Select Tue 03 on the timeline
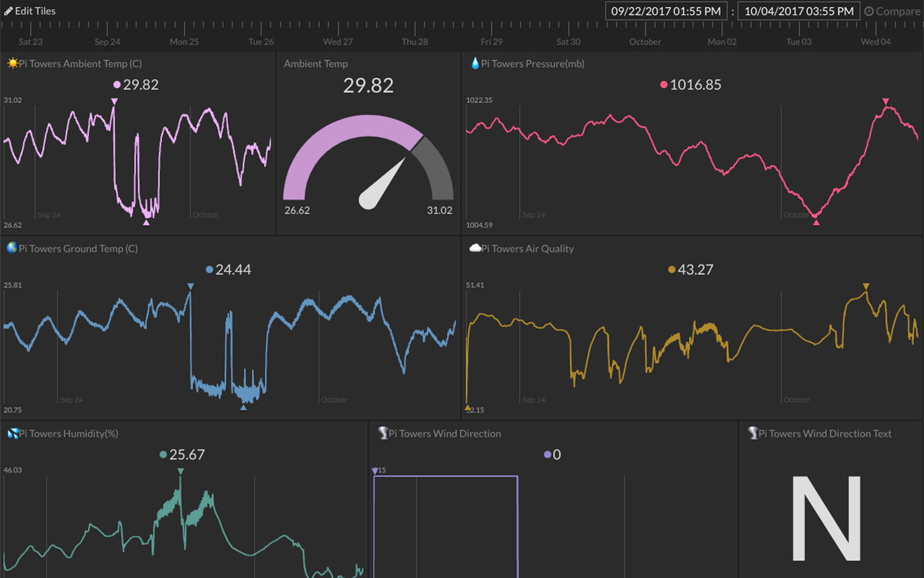The width and height of the screenshot is (924, 578). [799, 42]
